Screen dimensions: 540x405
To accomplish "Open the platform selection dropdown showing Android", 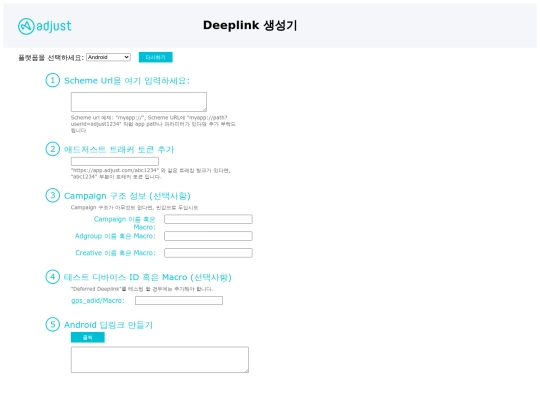I will point(108,57).
